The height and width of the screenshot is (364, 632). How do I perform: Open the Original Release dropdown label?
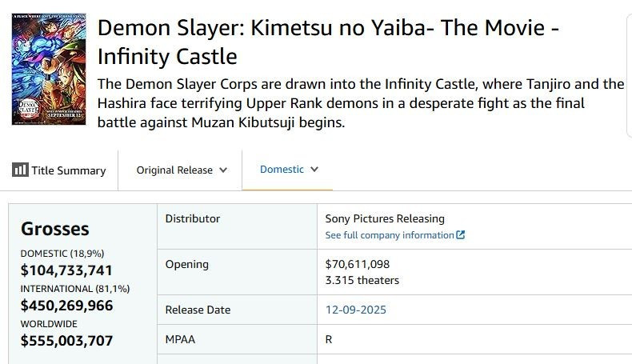click(x=174, y=170)
